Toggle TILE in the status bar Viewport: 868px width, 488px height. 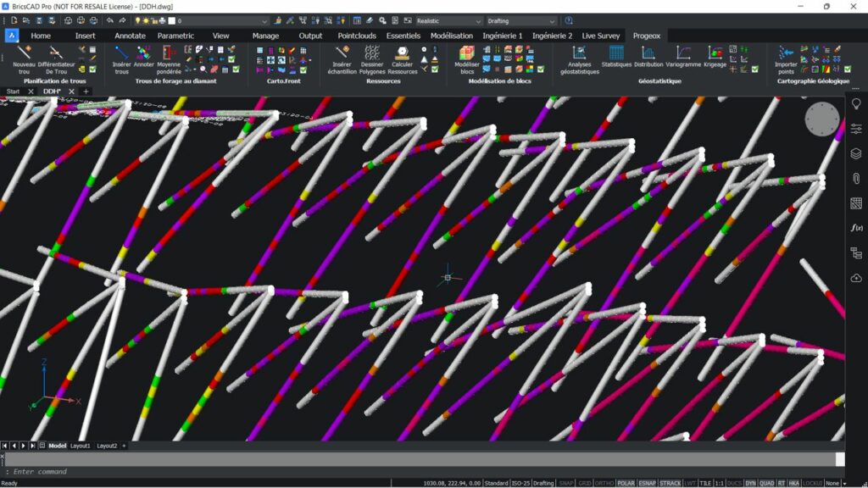click(x=705, y=483)
